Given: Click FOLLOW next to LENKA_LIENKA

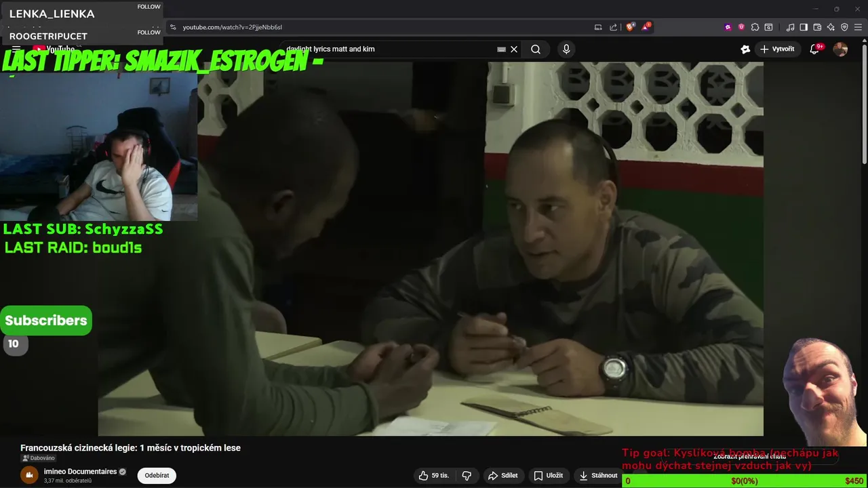Looking at the screenshot, I should (x=149, y=7).
